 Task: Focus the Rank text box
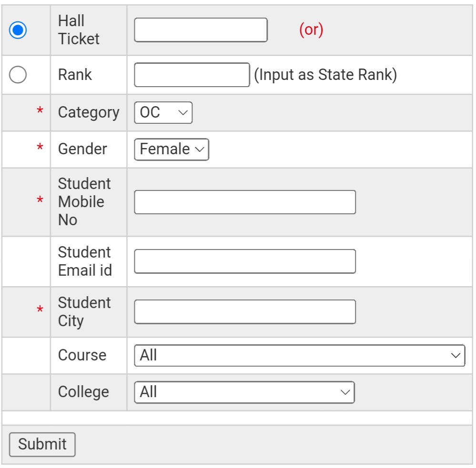tap(192, 75)
